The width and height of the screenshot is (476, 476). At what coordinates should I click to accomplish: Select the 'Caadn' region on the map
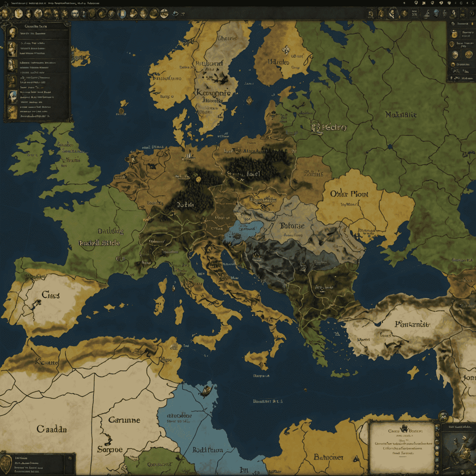[52, 429]
